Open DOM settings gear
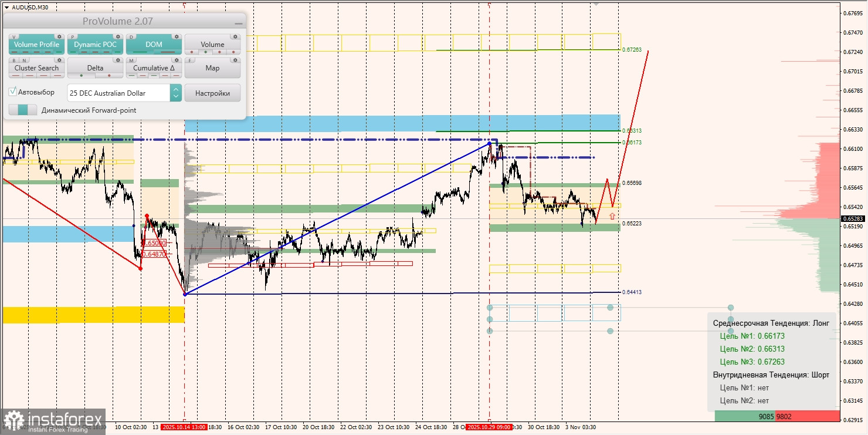The height and width of the screenshot is (435, 868). click(x=177, y=37)
